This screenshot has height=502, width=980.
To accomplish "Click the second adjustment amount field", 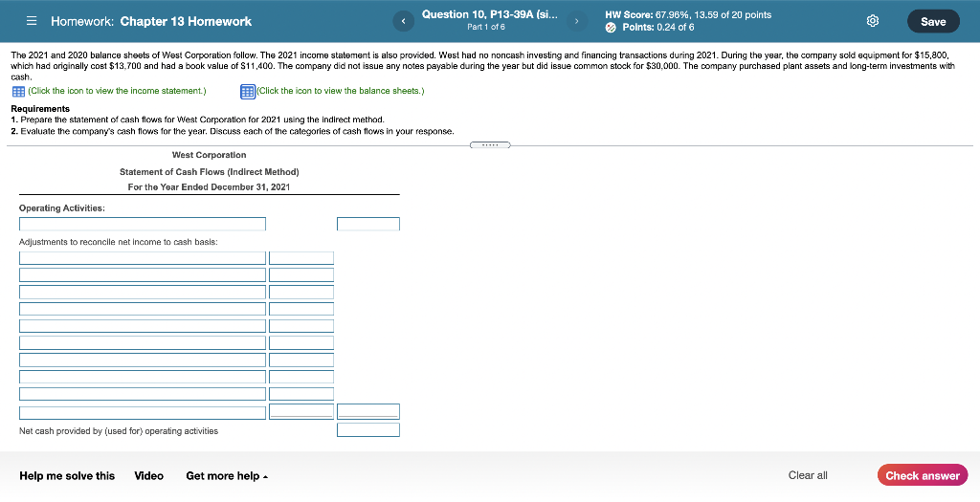I will click(301, 274).
